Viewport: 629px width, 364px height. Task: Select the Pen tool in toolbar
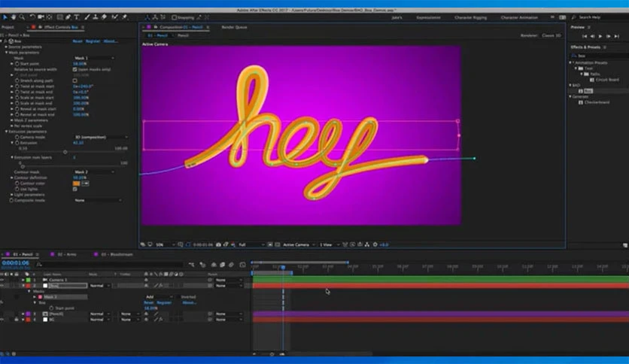(x=68, y=17)
